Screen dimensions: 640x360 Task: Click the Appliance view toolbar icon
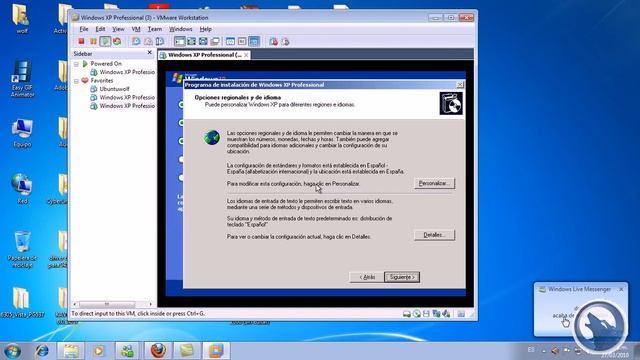click(x=242, y=41)
